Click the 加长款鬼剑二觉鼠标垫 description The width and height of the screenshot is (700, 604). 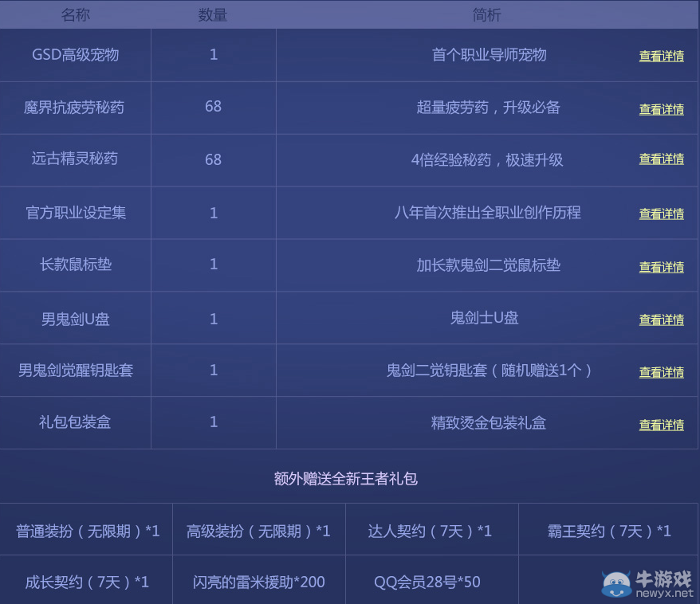click(489, 265)
